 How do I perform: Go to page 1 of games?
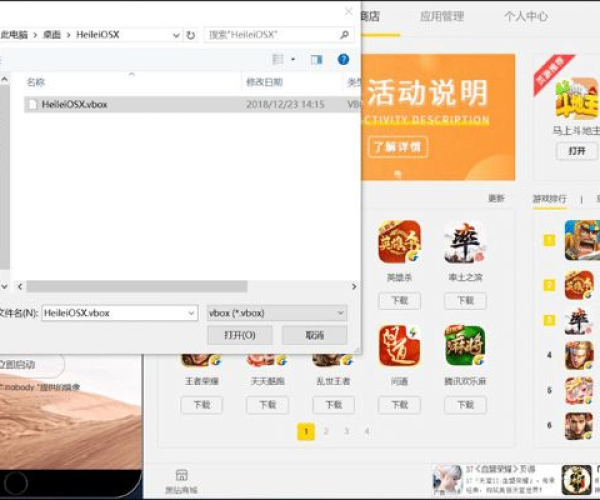[x=306, y=432]
